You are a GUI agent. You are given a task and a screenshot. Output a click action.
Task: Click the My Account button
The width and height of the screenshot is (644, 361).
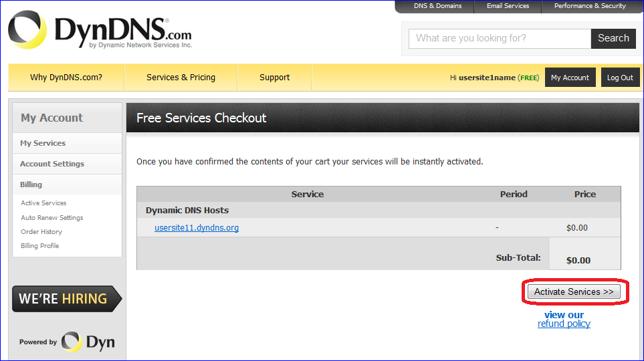point(570,78)
